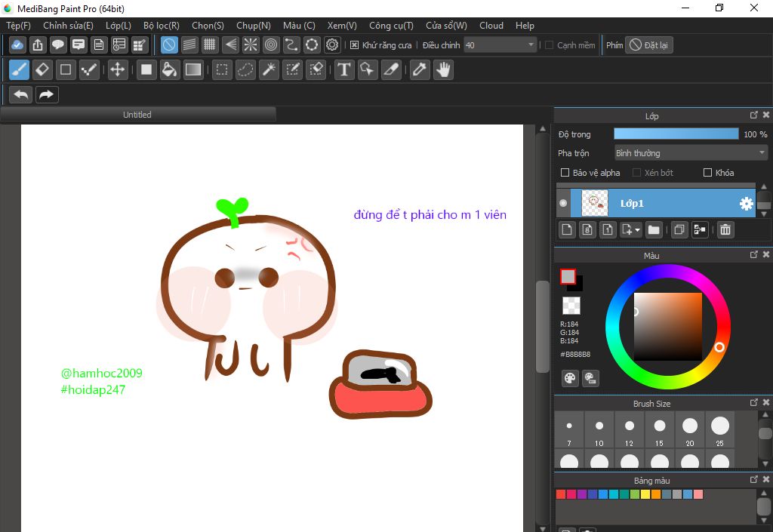
Task: Enable the concentric circle snap guide
Action: pos(271,45)
